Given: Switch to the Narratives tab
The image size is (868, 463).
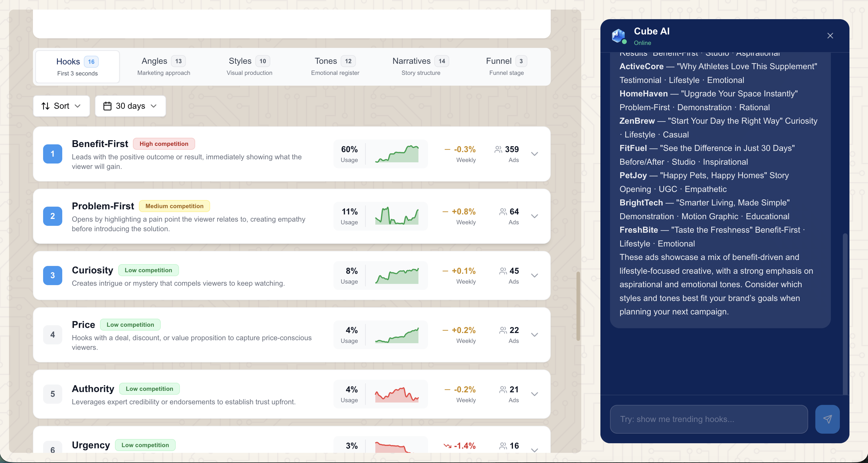Looking at the screenshot, I should coord(421,66).
